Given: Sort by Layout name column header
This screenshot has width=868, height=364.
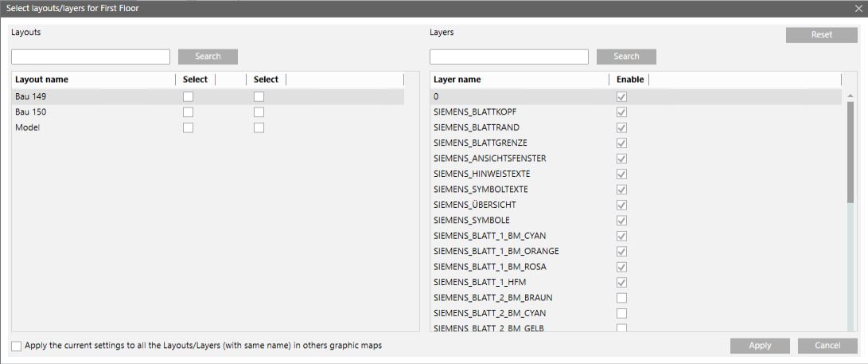Looking at the screenshot, I should (41, 80).
